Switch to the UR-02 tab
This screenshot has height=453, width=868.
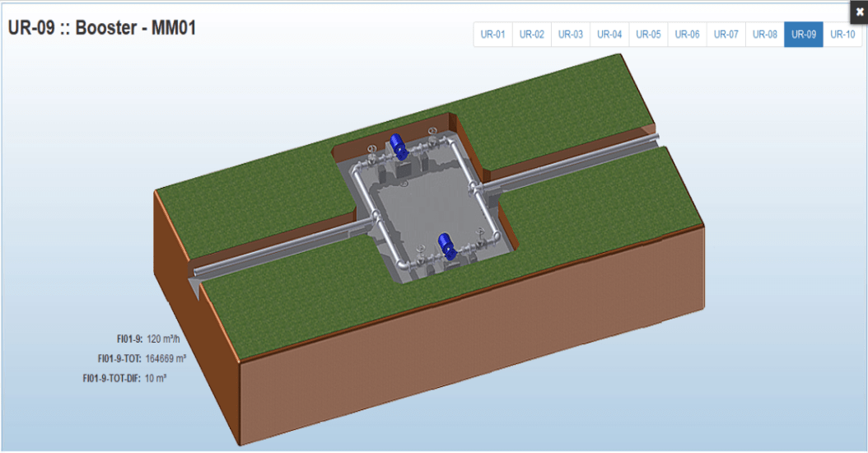[x=532, y=35]
